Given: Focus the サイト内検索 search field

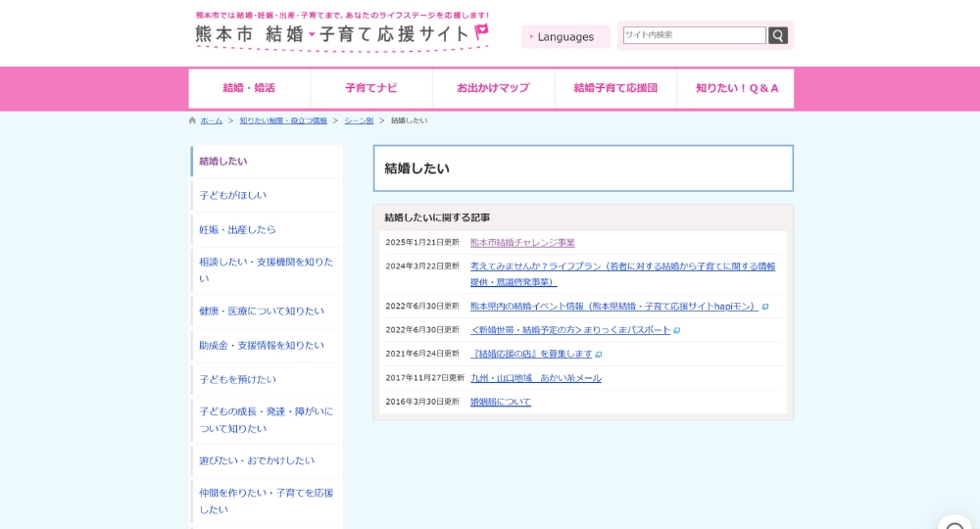Looking at the screenshot, I should point(695,35).
